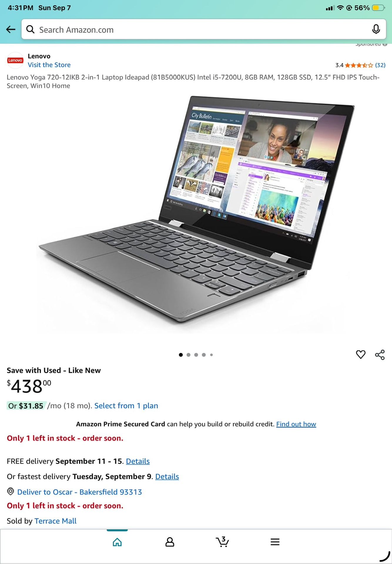The height and width of the screenshot is (564, 392).
Task: Select the second image carousel dot
Action: point(188,355)
